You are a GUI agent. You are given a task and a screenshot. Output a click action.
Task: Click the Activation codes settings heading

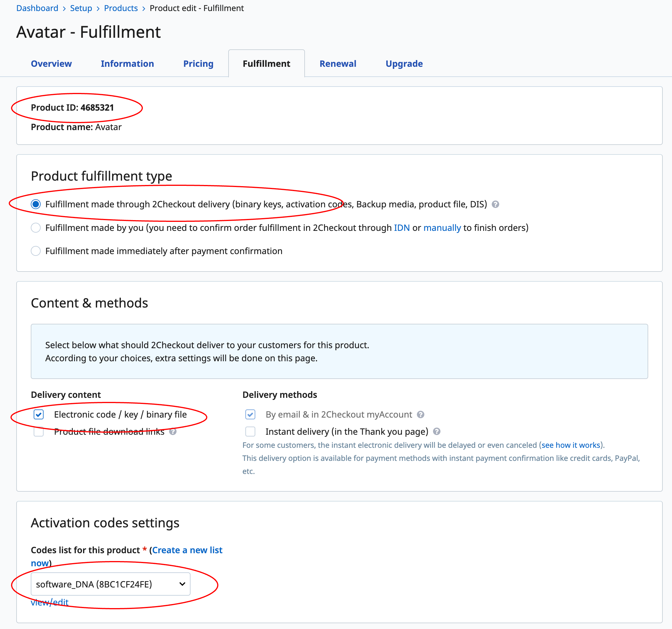[105, 523]
